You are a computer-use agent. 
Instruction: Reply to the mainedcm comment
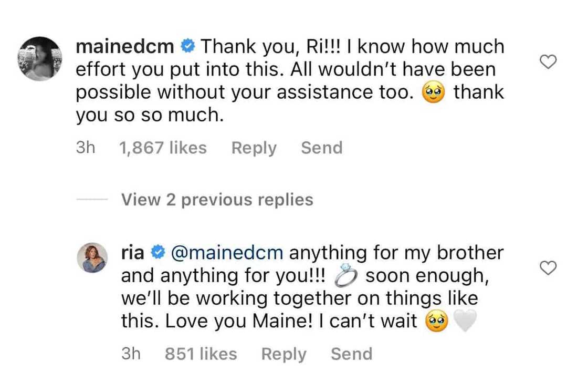[254, 148]
